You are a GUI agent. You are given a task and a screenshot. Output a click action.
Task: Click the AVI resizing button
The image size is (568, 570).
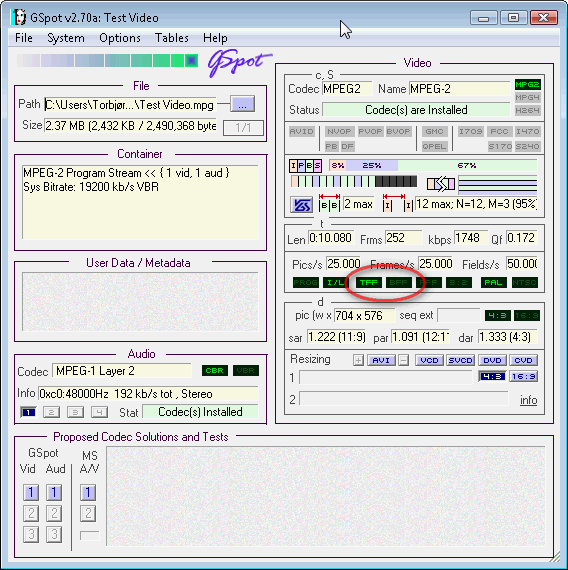[381, 360]
